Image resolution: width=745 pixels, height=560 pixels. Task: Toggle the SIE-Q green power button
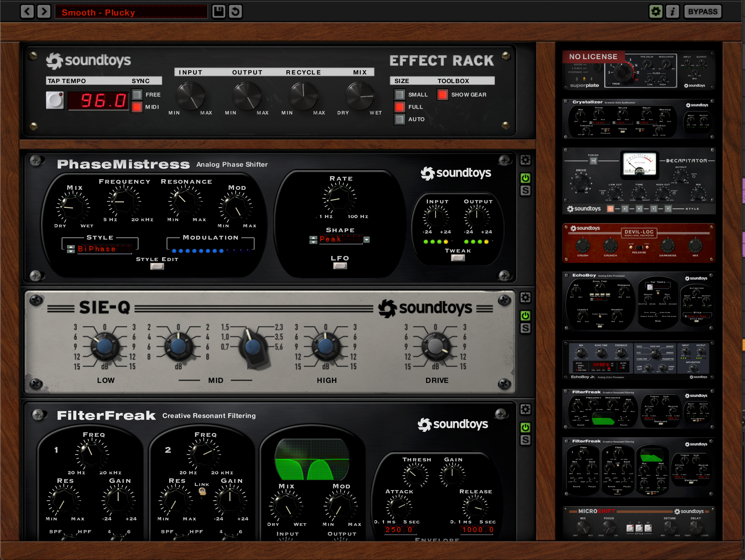[x=525, y=316]
